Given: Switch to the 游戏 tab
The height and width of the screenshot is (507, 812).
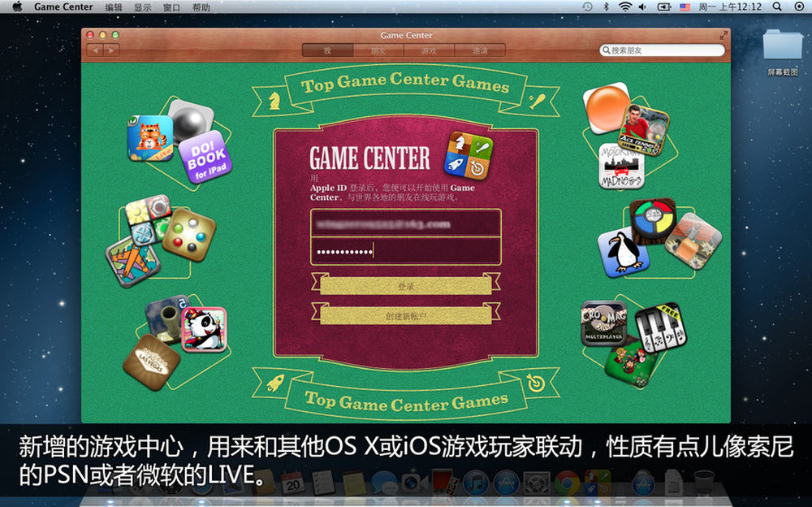Looking at the screenshot, I should click(429, 50).
